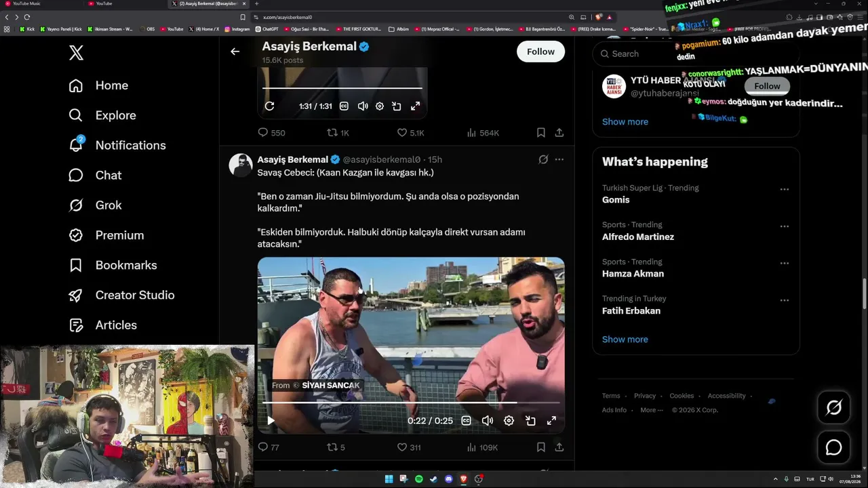The height and width of the screenshot is (488, 868).
Task: Mute the 1:31 video
Action: [x=362, y=106]
